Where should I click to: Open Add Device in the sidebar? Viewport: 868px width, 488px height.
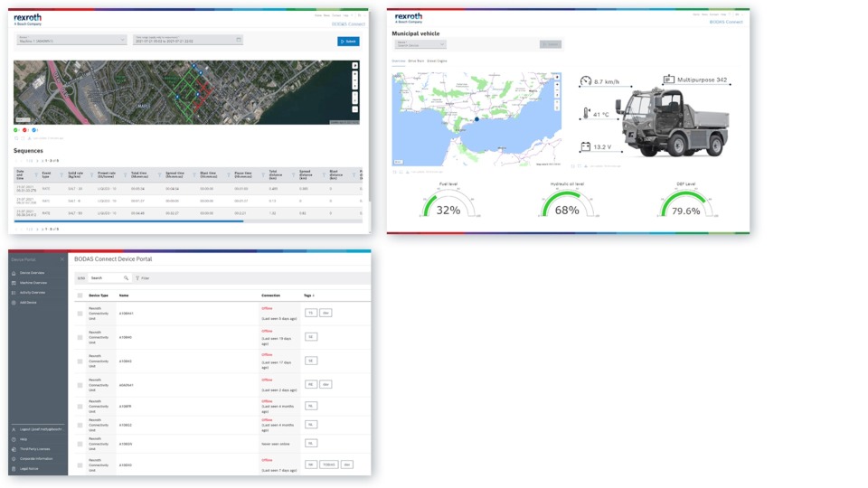pos(27,302)
